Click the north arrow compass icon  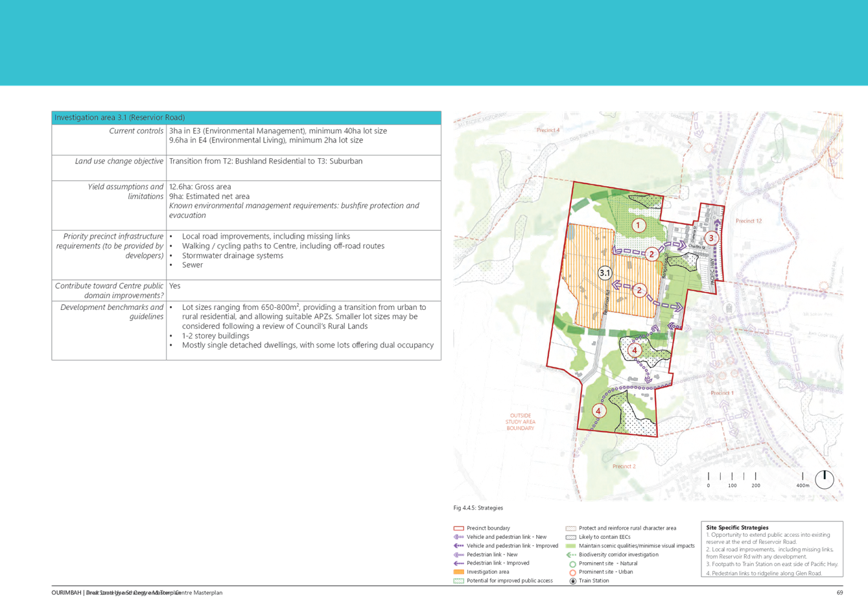coord(824,480)
